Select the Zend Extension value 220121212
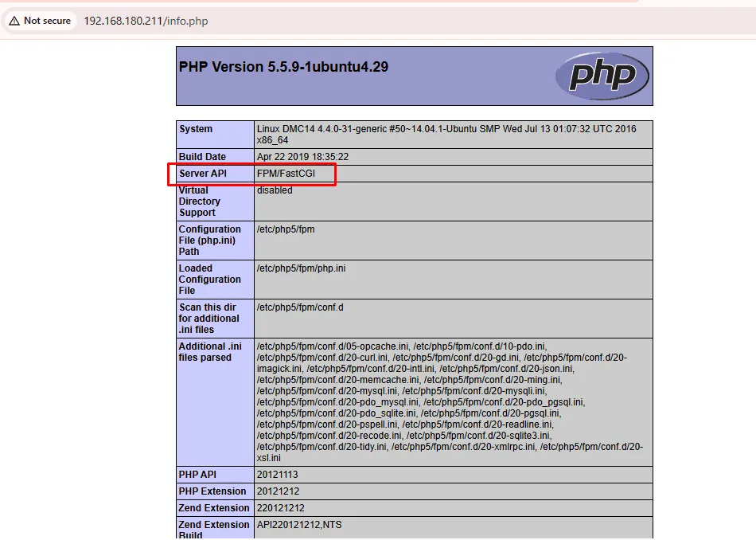Screen dimensions: 756x540 click(x=280, y=508)
